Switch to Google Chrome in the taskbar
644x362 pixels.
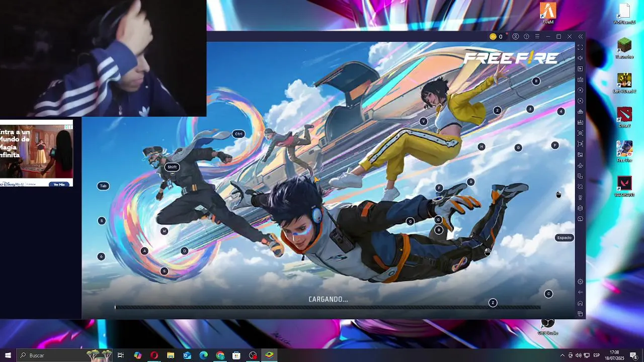click(x=220, y=355)
